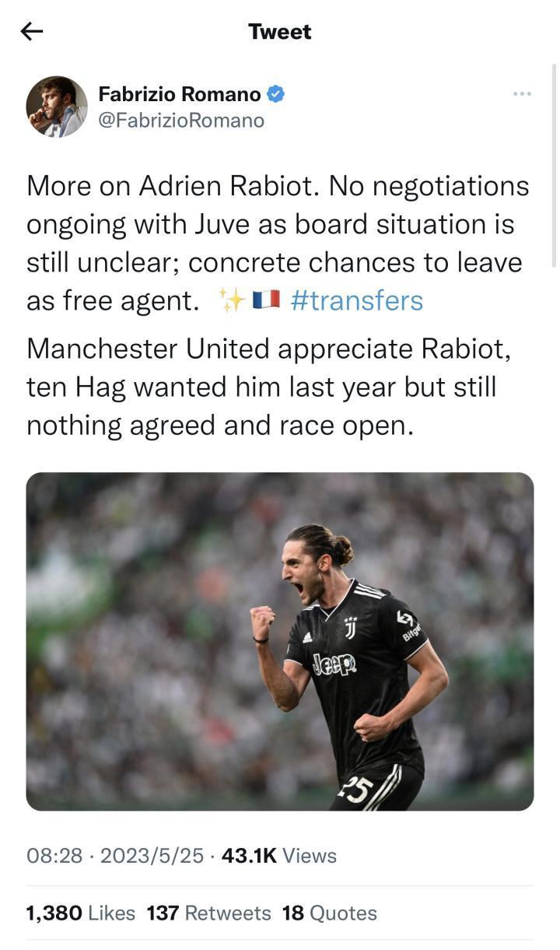Click the 2023/5/25 date

pos(152,856)
